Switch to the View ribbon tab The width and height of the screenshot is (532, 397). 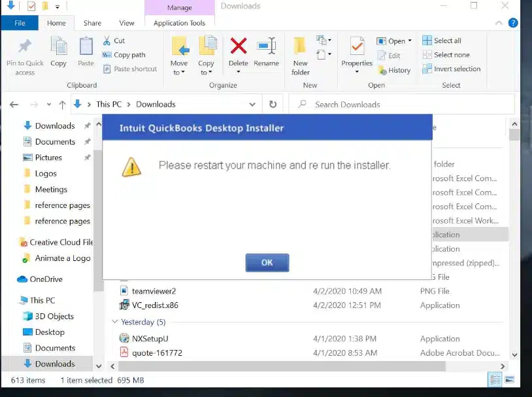pyautogui.click(x=127, y=23)
